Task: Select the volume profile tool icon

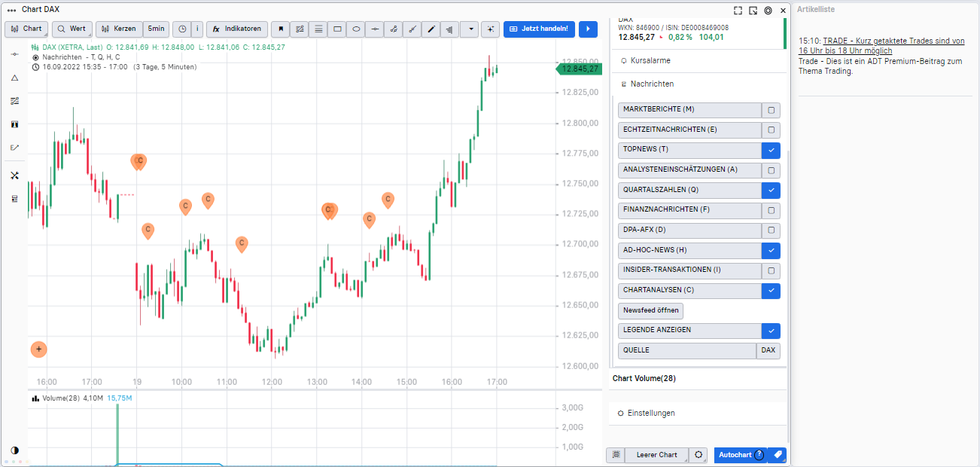Action: pyautogui.click(x=450, y=29)
